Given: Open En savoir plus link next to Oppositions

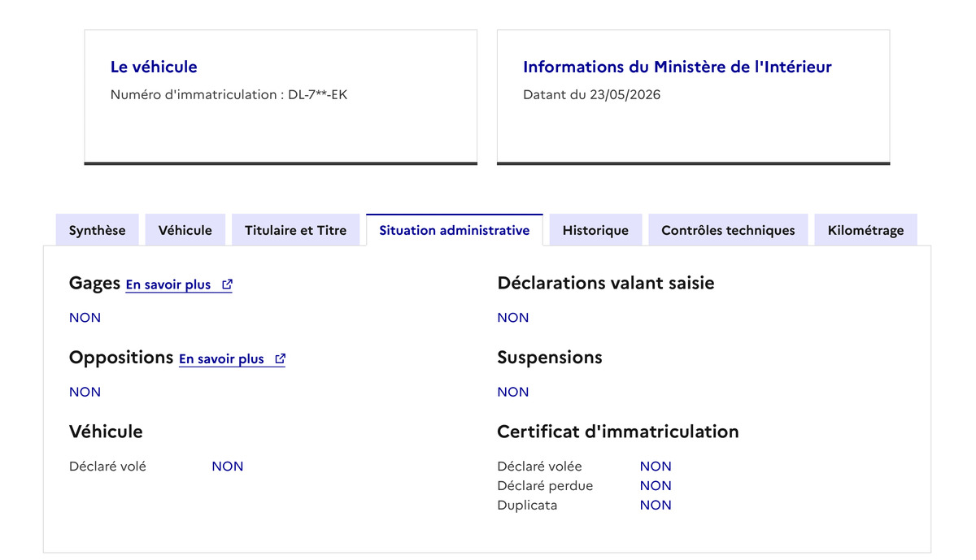Looking at the screenshot, I should click(232, 358).
